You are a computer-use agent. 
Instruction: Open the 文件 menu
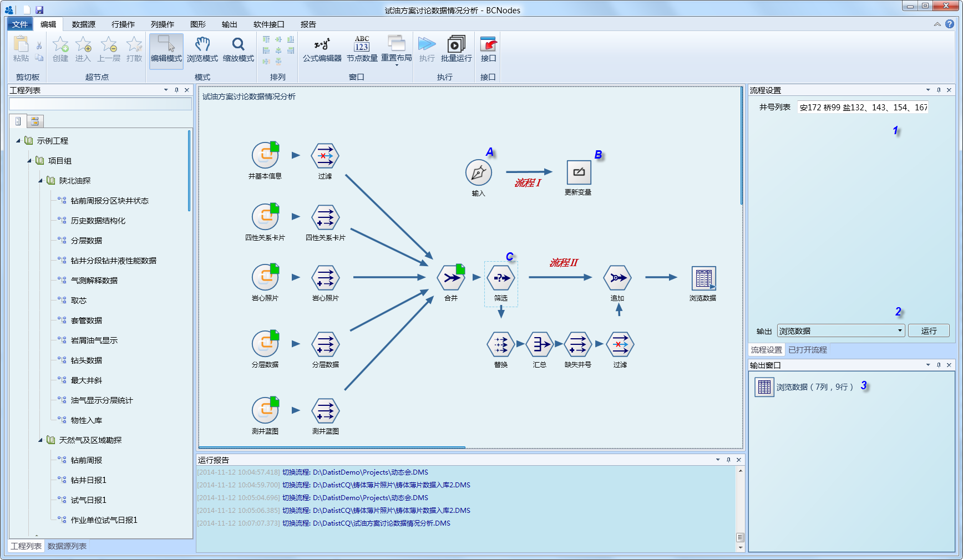point(20,24)
